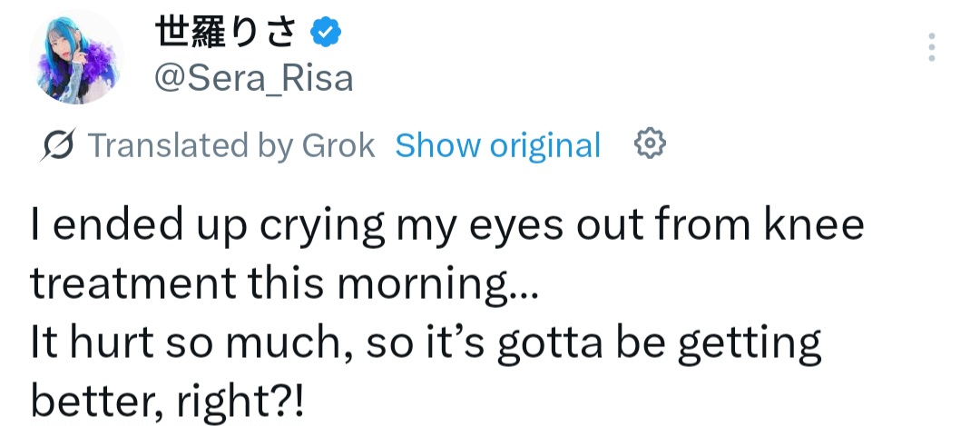Click the blue verified badge
Image resolution: width=980 pixels, height=426 pixels.
(326, 34)
